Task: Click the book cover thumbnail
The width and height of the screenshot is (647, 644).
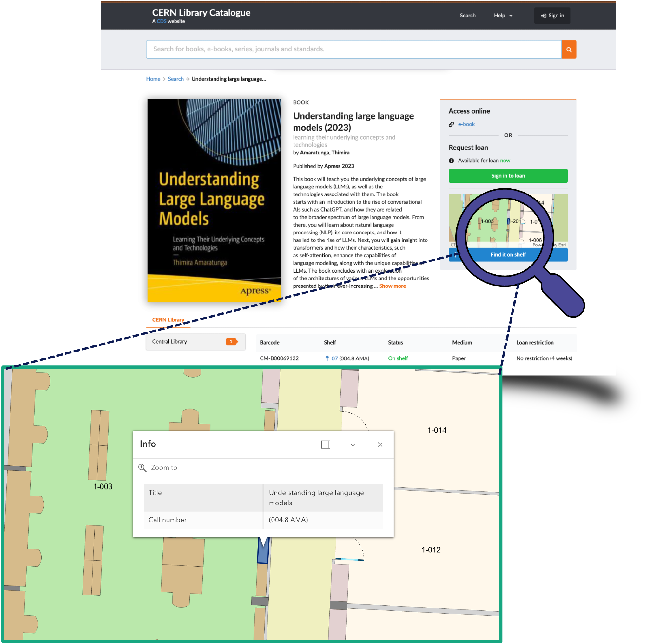Action: coord(214,200)
